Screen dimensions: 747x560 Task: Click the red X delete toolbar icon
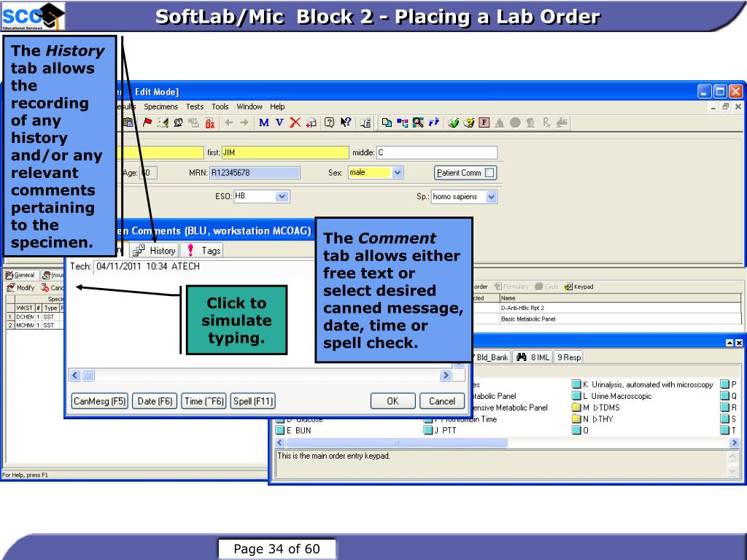click(295, 122)
